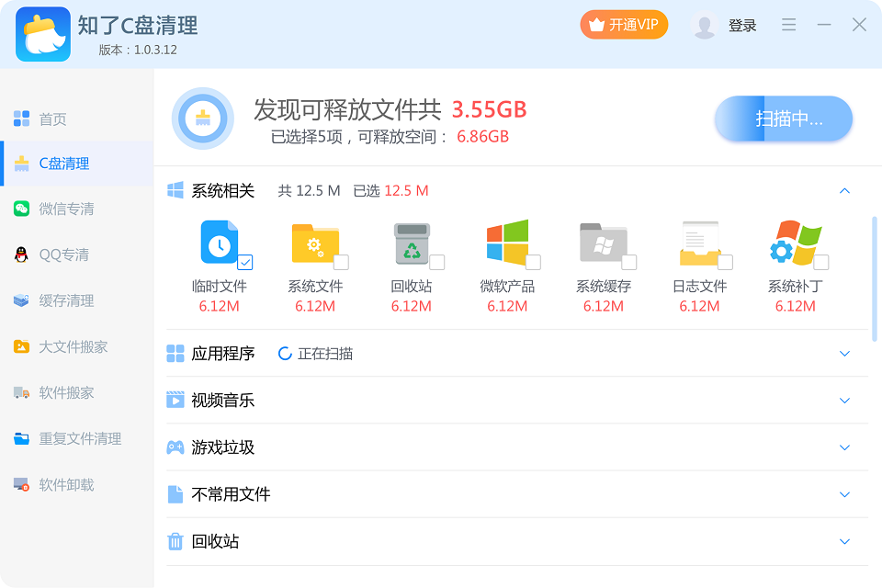882x588 pixels.
Task: Click the 日志文件 document icon
Action: click(700, 243)
